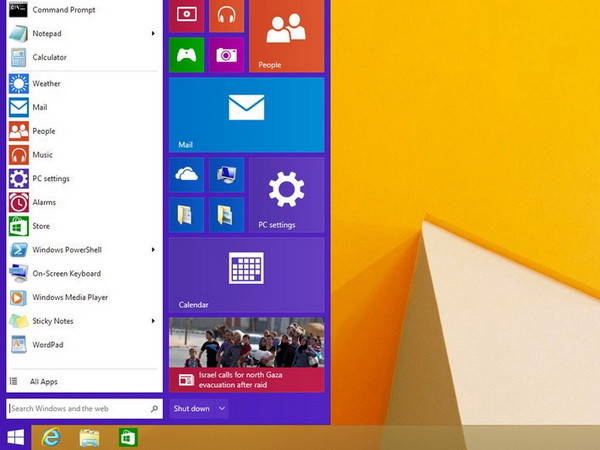Open the This PC computer tile
Image resolution: width=600 pixels, height=450 pixels.
(227, 175)
